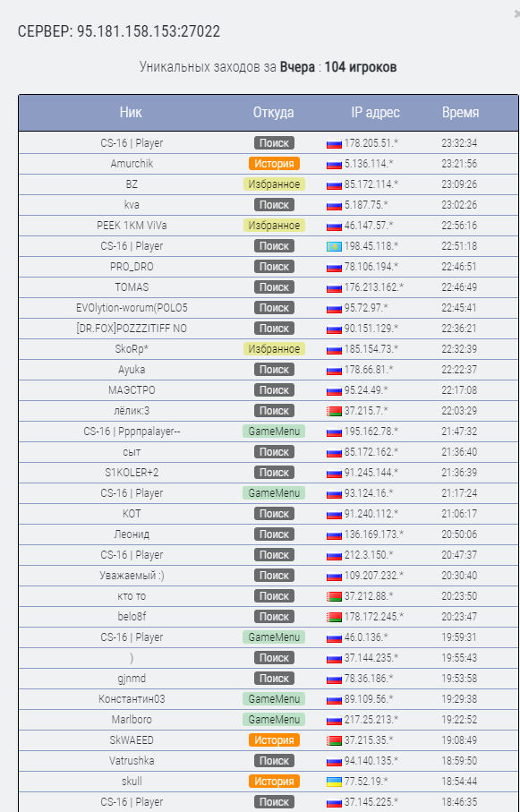The height and width of the screenshot is (812, 520).
Task: Click the Belarus flag next to 37.215.35.*
Action: pos(334,740)
